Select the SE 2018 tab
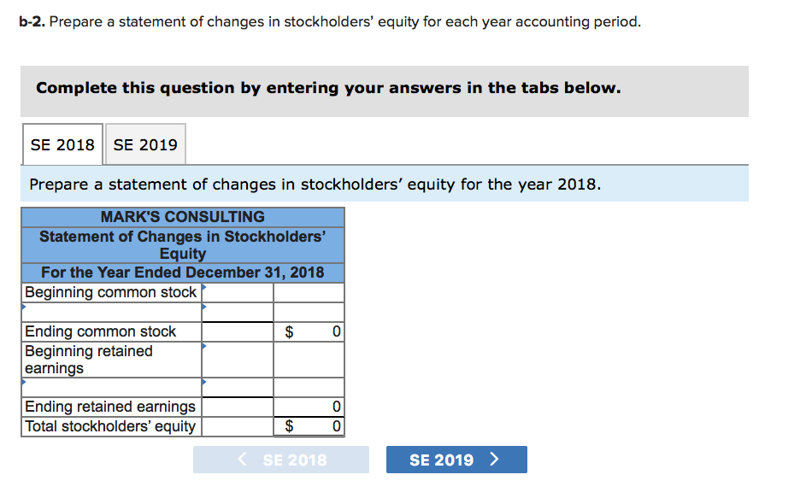Image resolution: width=812 pixels, height=504 pixels. 62,144
